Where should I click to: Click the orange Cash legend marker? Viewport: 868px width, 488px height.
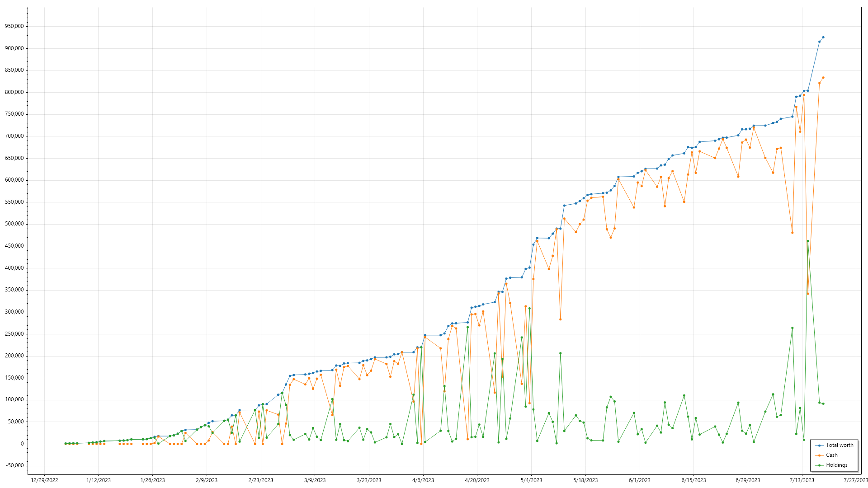(x=820, y=455)
